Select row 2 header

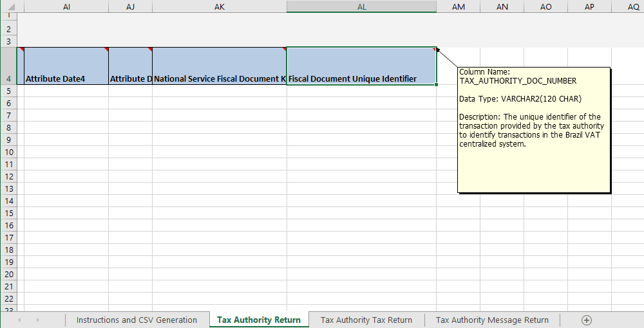pyautogui.click(x=8, y=29)
